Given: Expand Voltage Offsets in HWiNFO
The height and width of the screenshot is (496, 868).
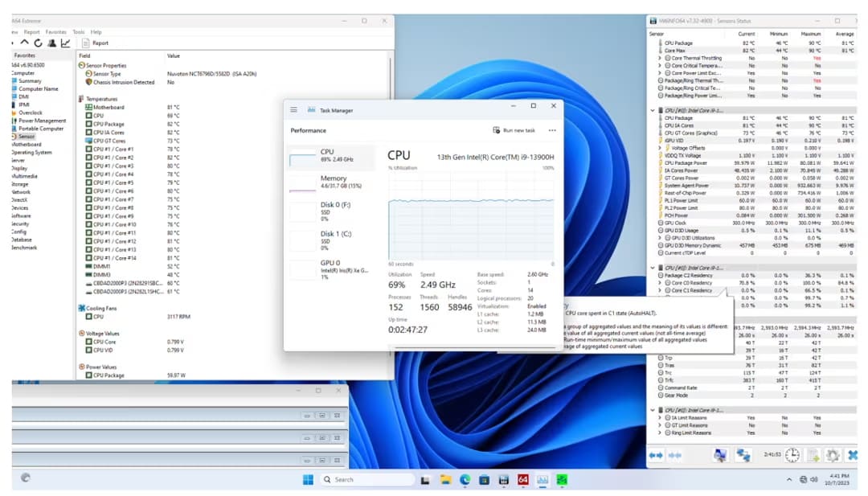Looking at the screenshot, I should [x=659, y=148].
